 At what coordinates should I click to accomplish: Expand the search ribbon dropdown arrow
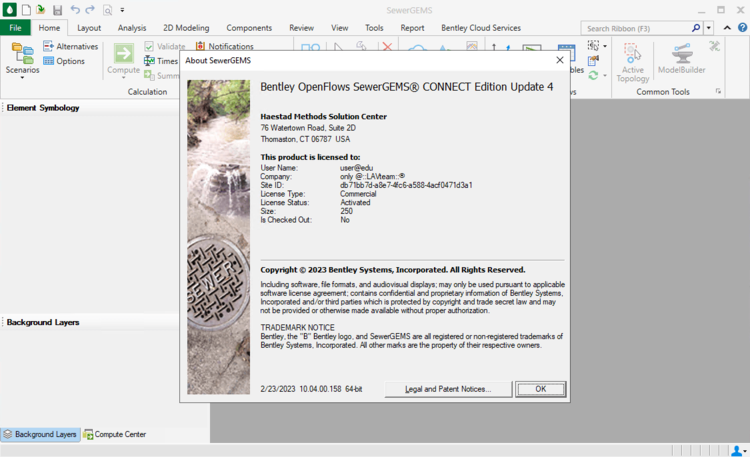[708, 28]
